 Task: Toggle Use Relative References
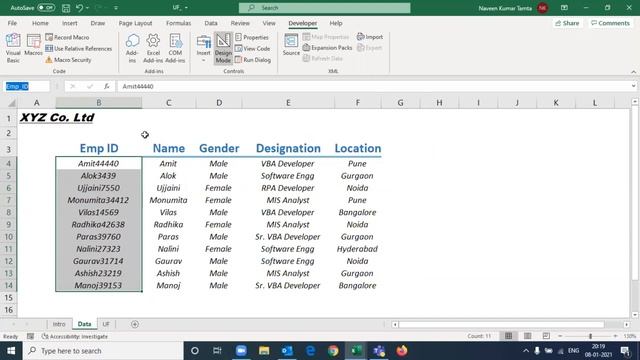pyautogui.click(x=78, y=49)
